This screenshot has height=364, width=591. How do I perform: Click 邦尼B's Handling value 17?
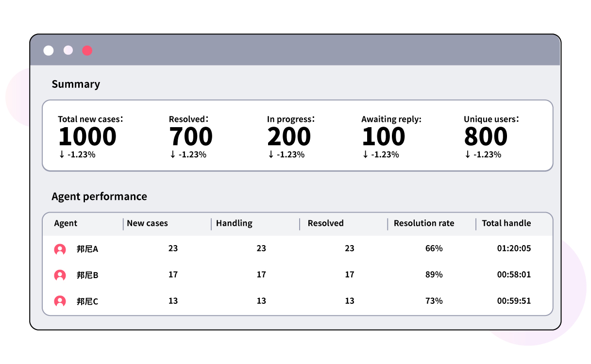pos(261,275)
